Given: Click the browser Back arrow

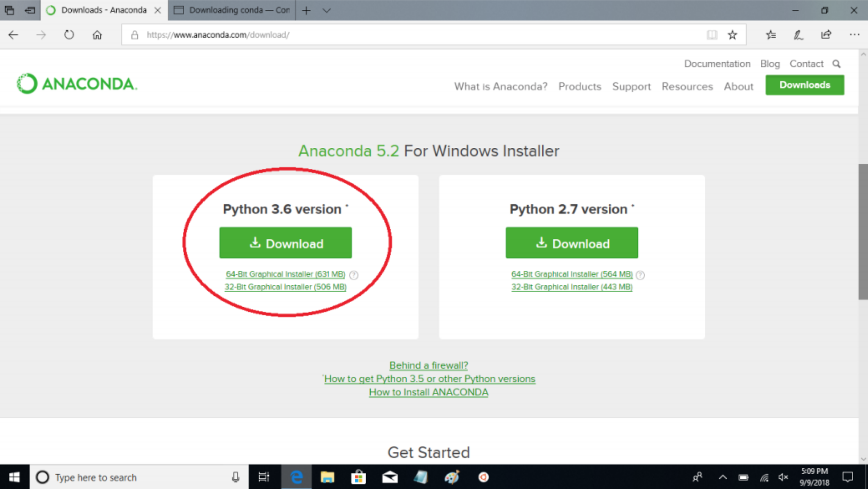Looking at the screenshot, I should coord(13,35).
